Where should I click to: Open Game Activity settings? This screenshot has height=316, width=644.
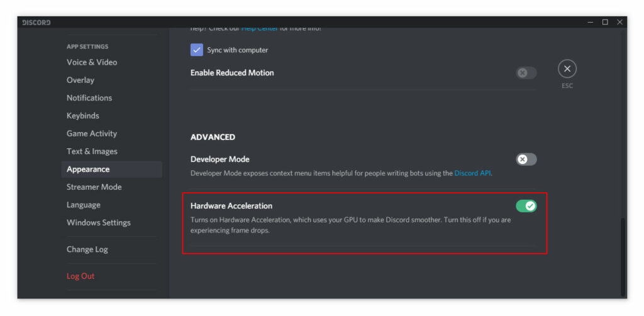click(x=111, y=133)
